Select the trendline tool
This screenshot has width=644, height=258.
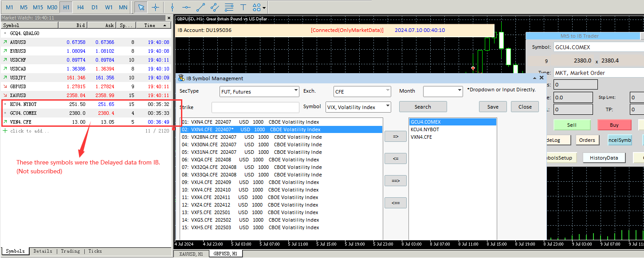click(x=200, y=7)
